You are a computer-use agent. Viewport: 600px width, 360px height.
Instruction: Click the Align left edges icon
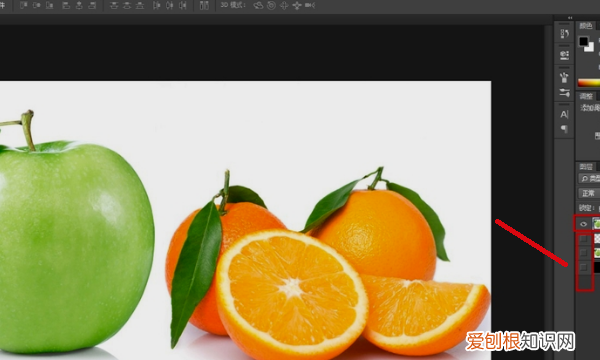tap(66, 5)
